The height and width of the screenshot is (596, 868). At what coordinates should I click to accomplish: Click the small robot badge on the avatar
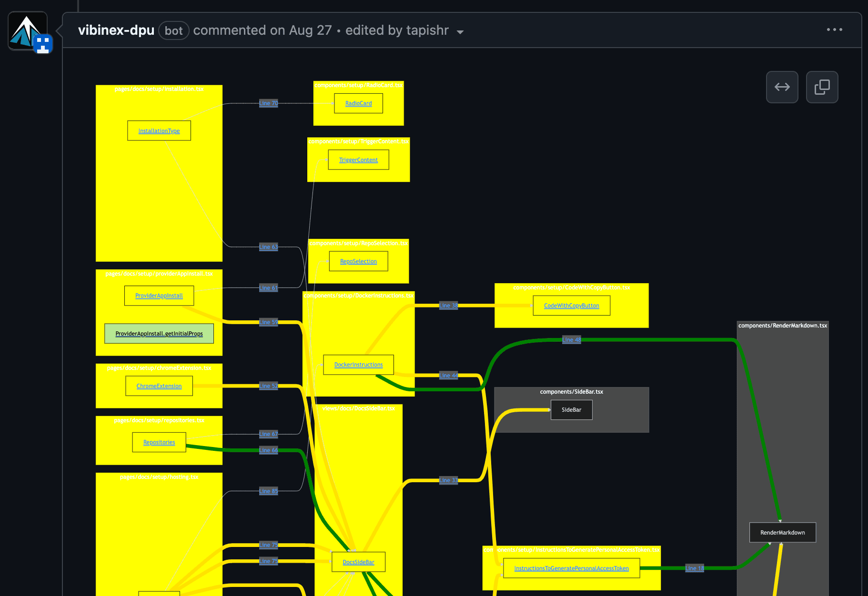[42, 44]
